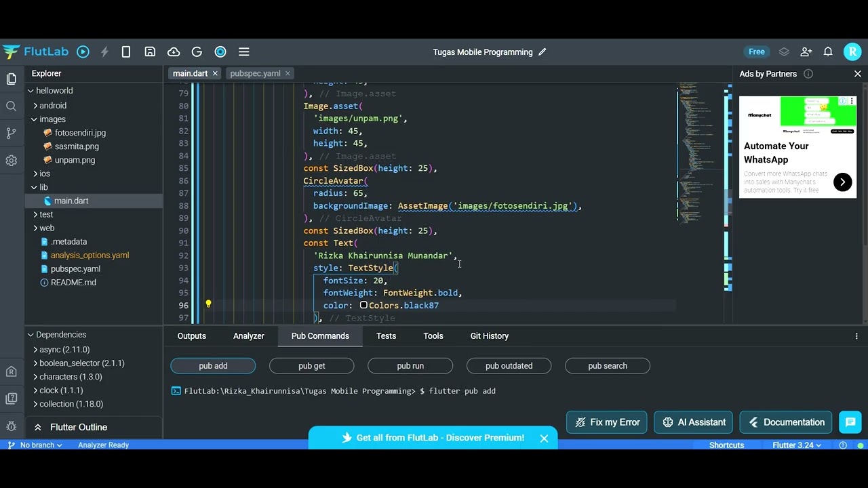Collapse the helloworld root folder

click(31, 91)
